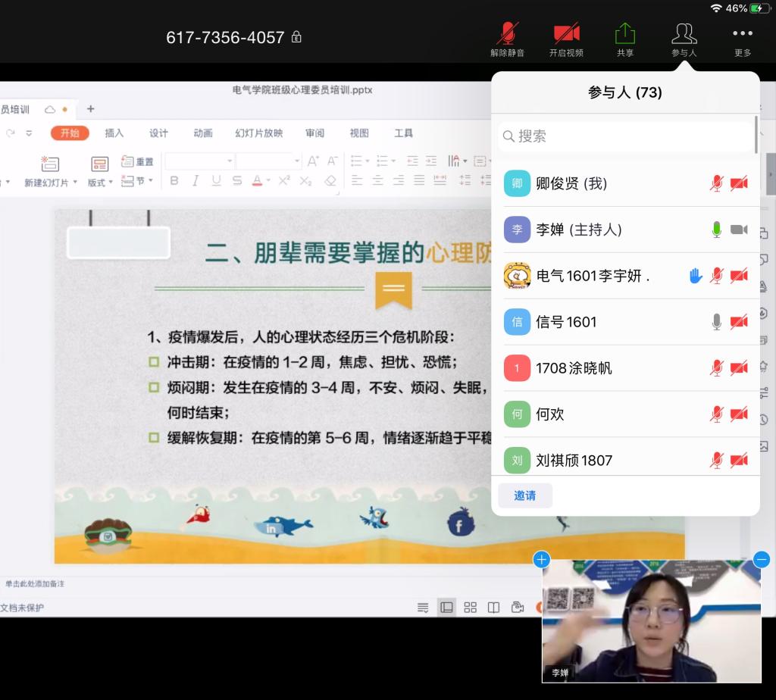Open the font name dropdown box

[x=200, y=161]
